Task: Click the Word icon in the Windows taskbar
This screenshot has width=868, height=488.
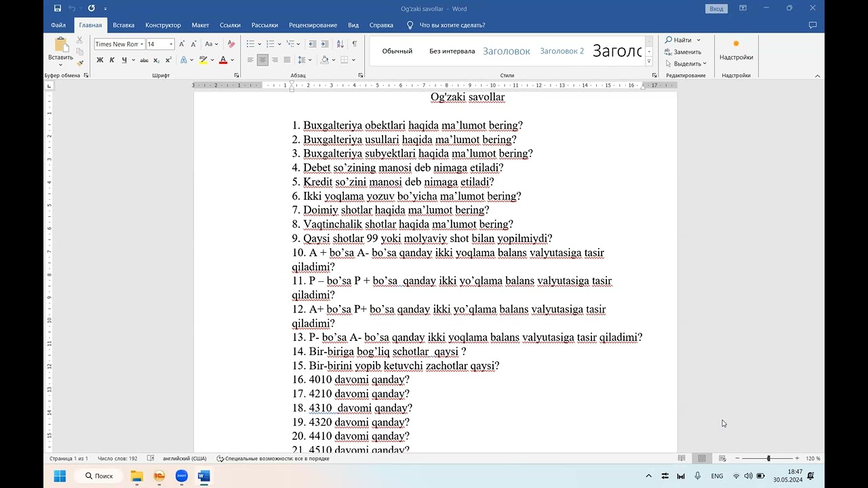Action: coord(204,476)
